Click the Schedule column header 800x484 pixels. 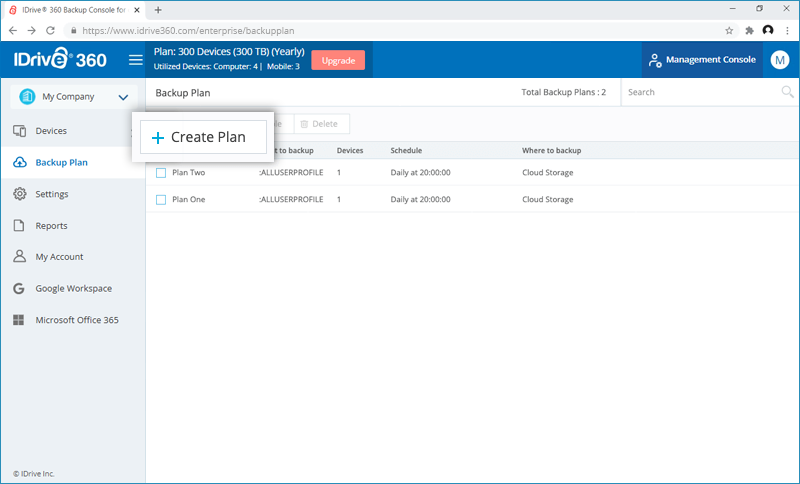406,150
